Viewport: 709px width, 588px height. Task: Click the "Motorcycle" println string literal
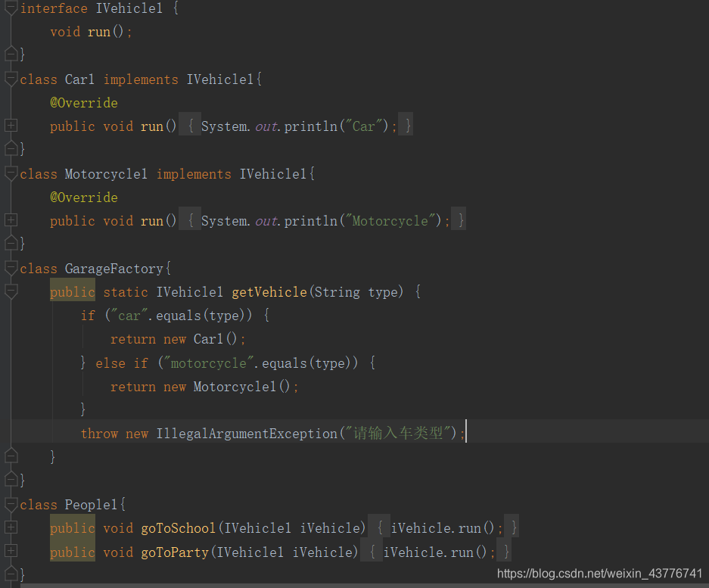click(390, 221)
